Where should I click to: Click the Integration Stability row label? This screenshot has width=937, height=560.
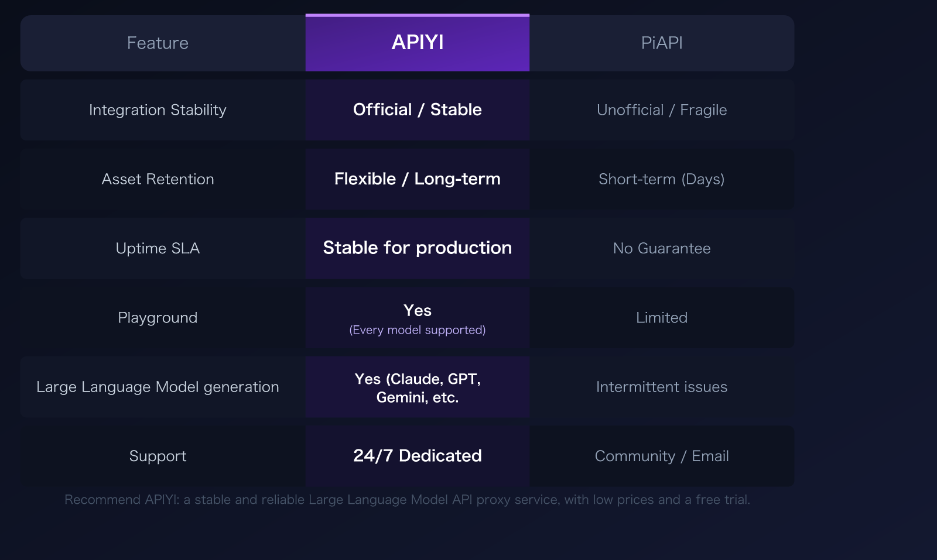[158, 109]
